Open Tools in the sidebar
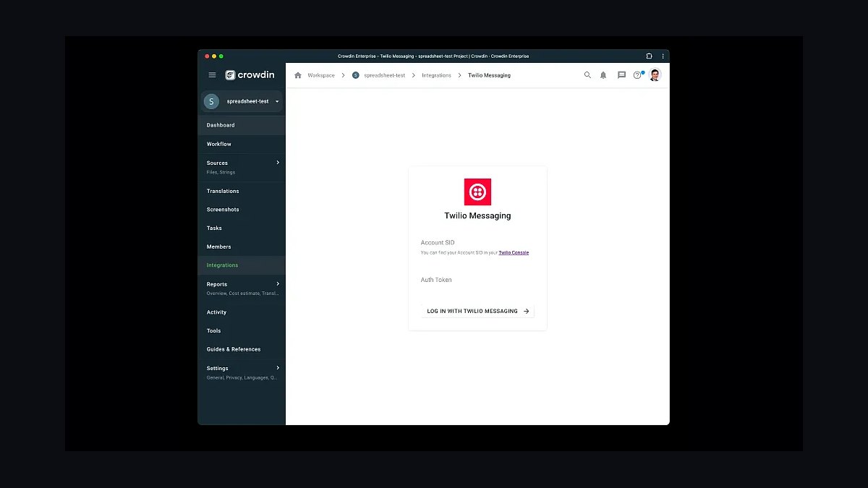 click(x=242, y=330)
